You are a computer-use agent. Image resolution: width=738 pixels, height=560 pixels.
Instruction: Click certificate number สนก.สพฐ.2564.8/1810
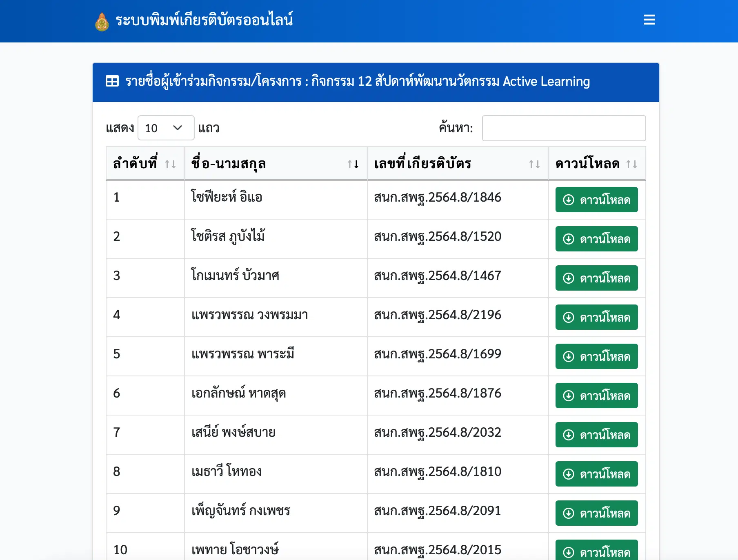click(438, 472)
